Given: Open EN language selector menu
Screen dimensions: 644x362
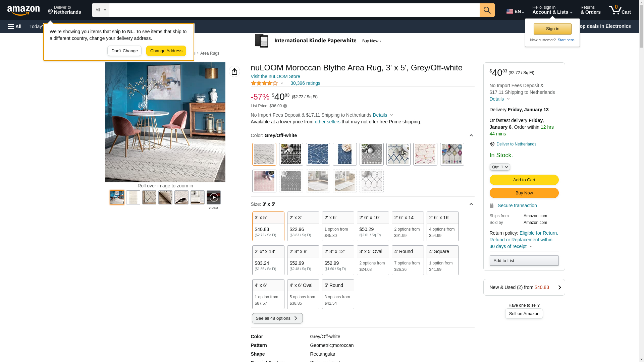Looking at the screenshot, I should (515, 11).
